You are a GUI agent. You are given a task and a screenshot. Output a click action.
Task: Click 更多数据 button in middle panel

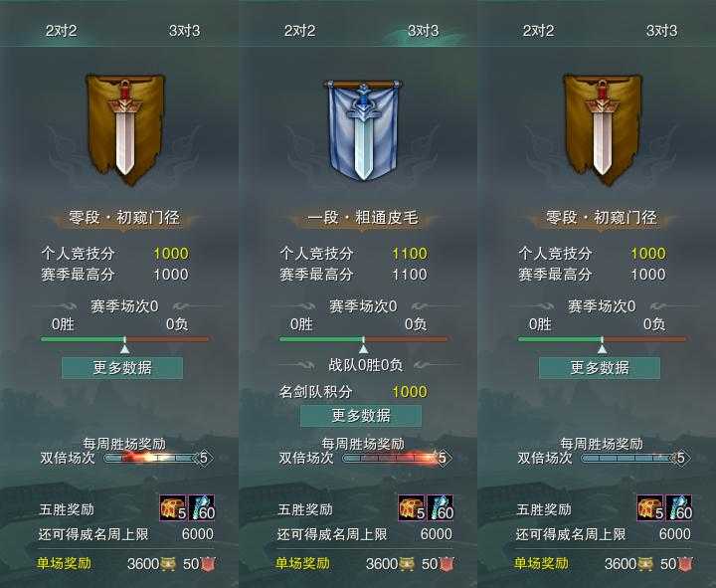[361, 416]
